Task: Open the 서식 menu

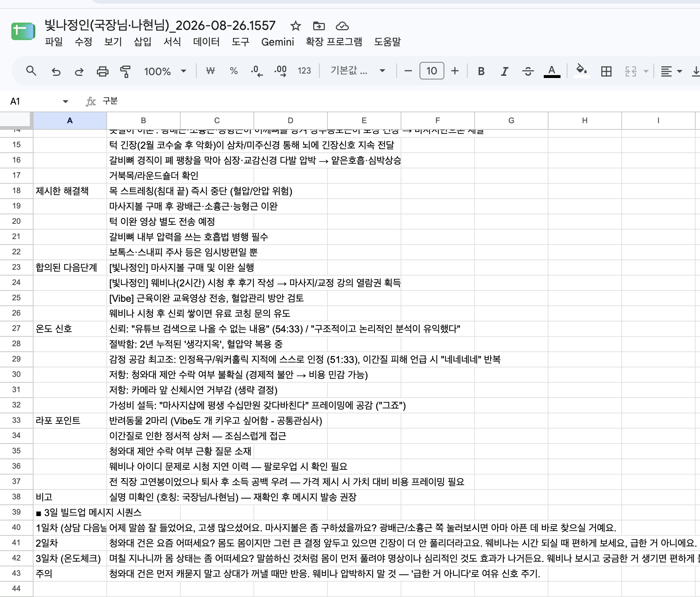Action: pyautogui.click(x=172, y=42)
